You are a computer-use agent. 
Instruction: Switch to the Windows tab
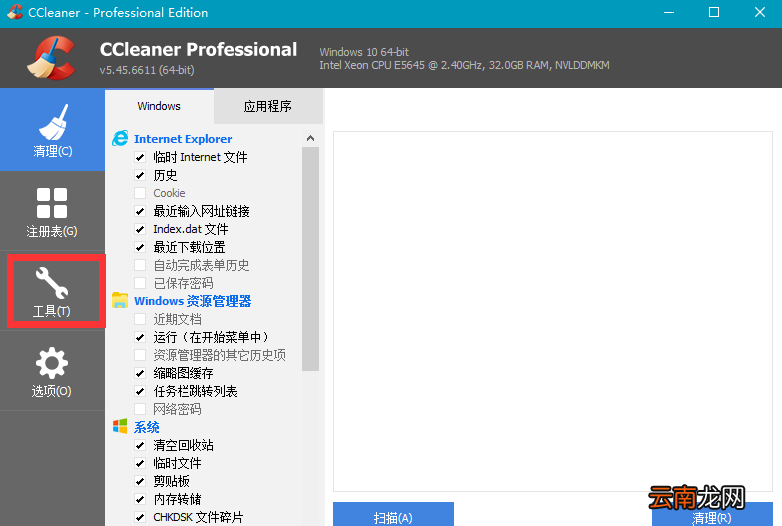pyautogui.click(x=159, y=106)
